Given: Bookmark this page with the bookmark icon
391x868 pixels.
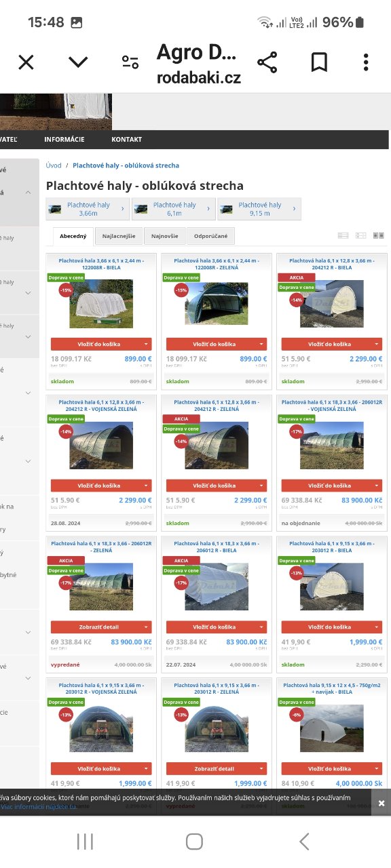Looking at the screenshot, I should point(319,62).
